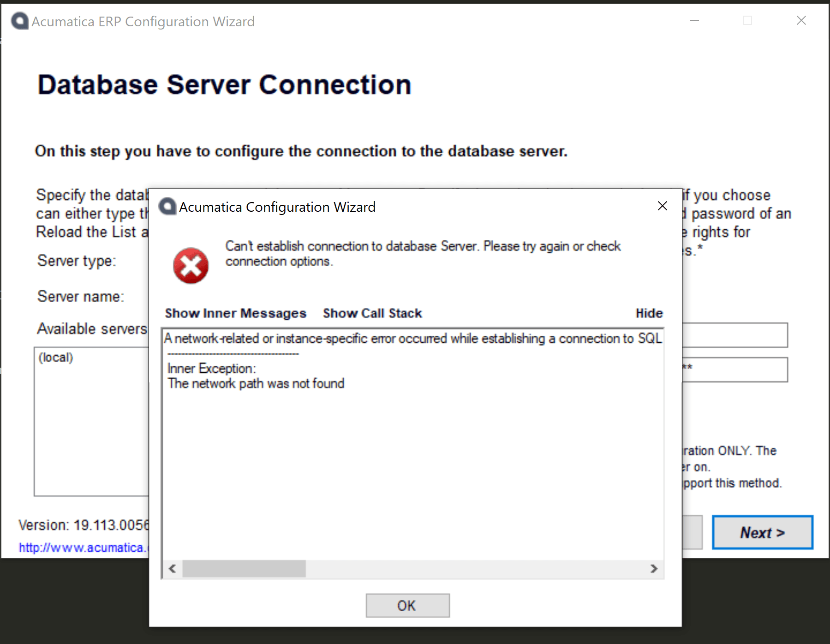
Task: Close the Acumatica ERP Configuration Wizard window
Action: (801, 20)
